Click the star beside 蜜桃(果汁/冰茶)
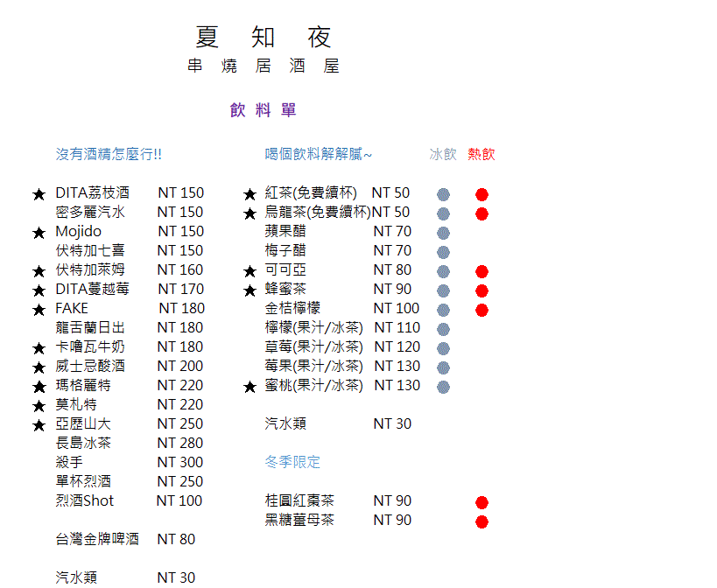 pyautogui.click(x=250, y=387)
